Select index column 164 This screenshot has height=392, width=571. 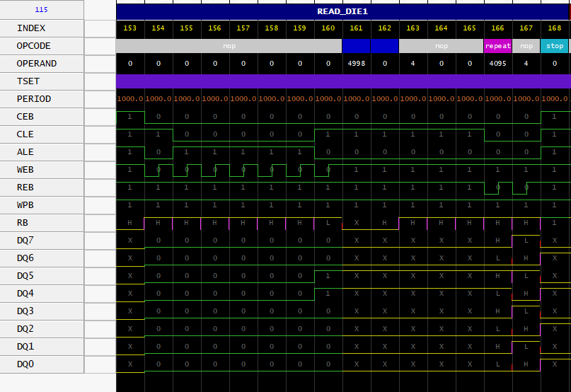441,28
